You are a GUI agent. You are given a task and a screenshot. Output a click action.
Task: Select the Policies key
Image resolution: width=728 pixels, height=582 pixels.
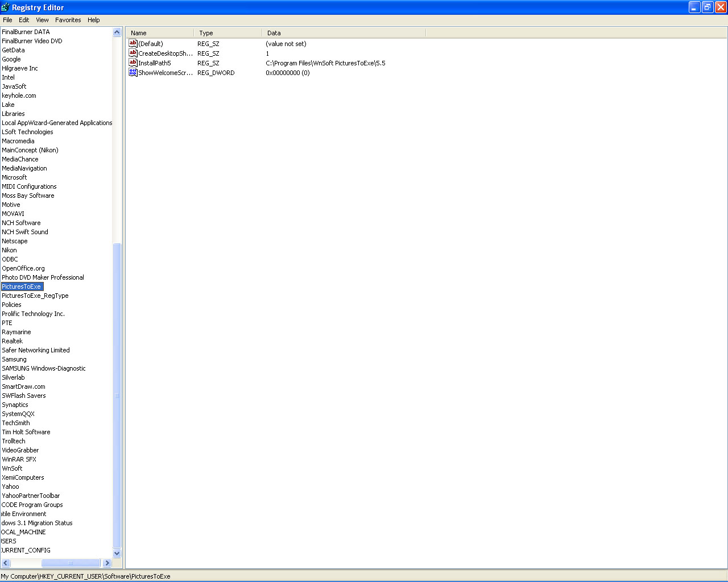(11, 305)
